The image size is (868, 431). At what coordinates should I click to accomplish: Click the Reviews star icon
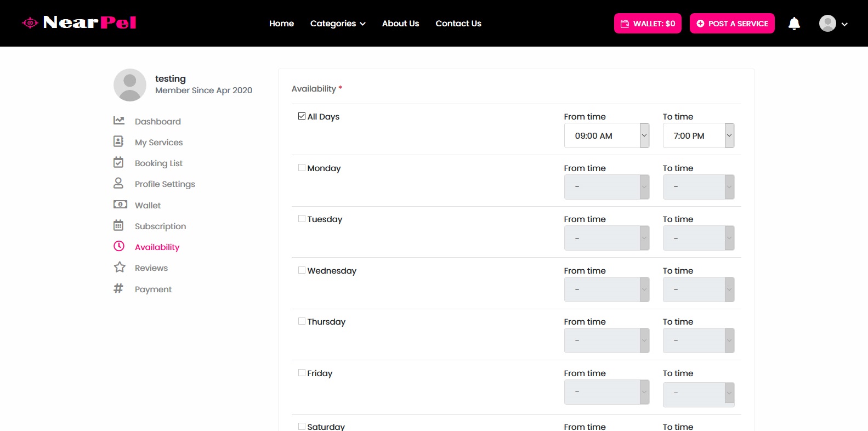(120, 267)
